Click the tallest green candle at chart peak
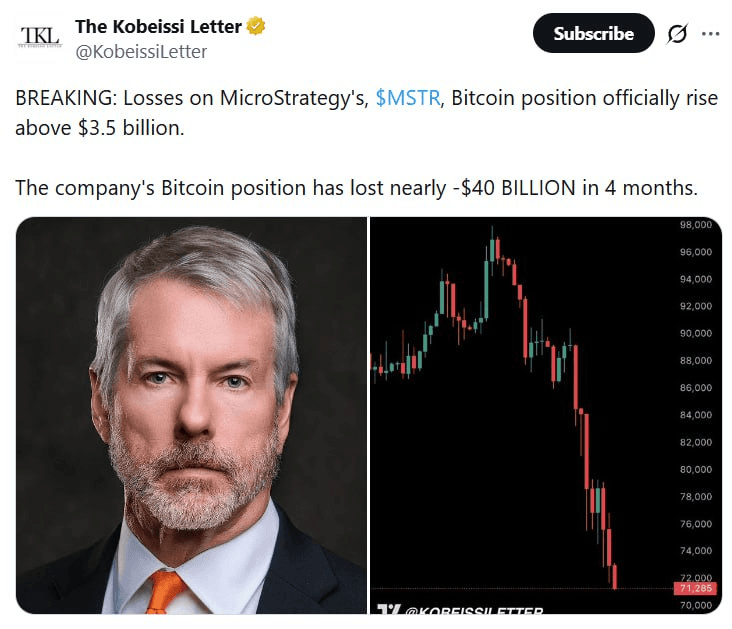Image resolution: width=732 pixels, height=629 pixels. tap(487, 285)
